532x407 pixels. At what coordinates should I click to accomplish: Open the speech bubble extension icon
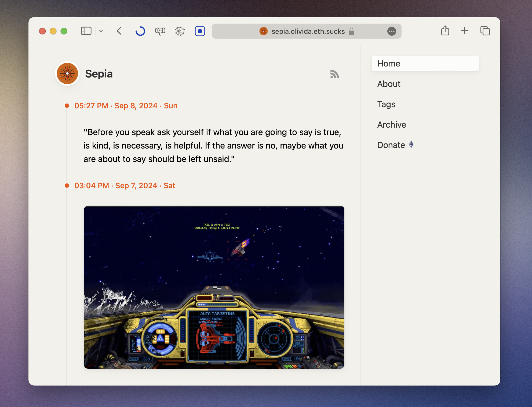pyautogui.click(x=160, y=31)
